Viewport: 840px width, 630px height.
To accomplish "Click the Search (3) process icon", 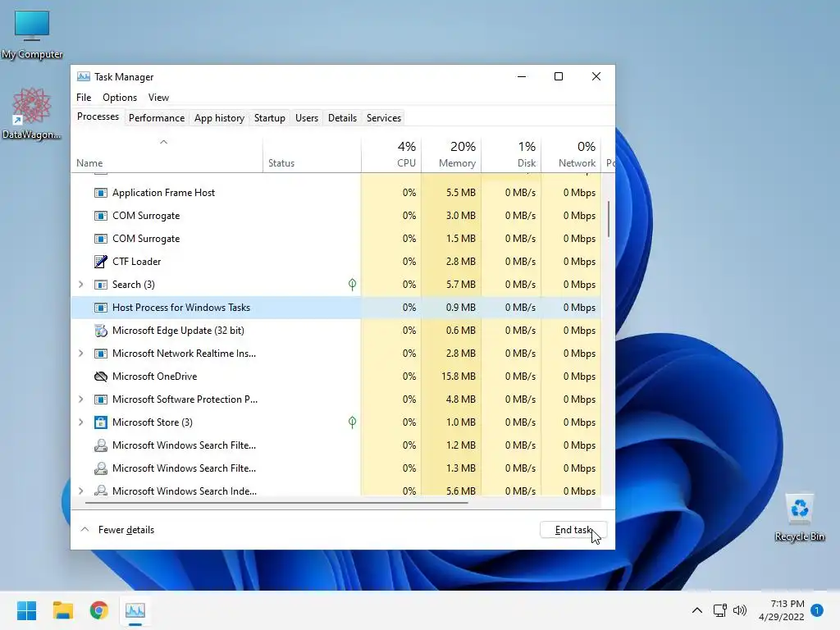I will point(100,285).
